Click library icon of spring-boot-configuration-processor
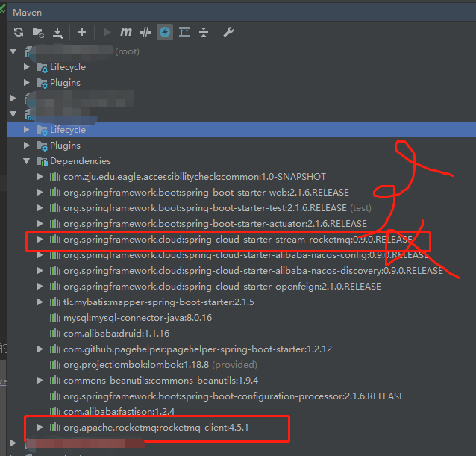 tap(55, 396)
